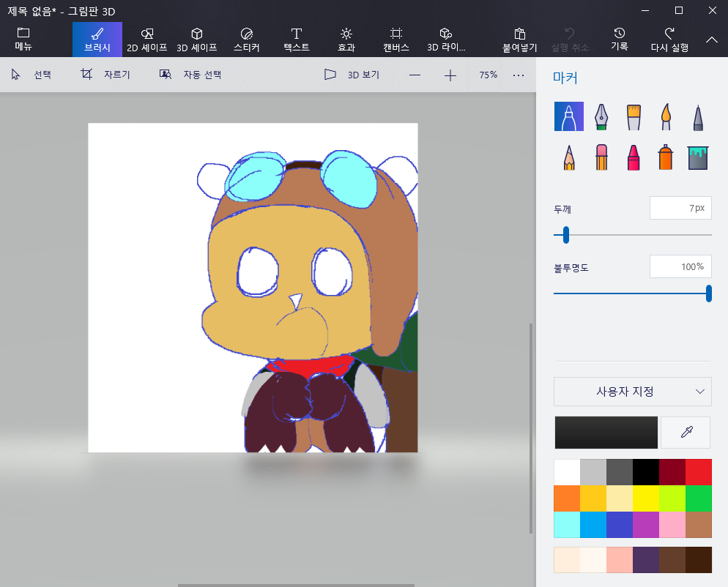Viewport: 728px width, 587px height.
Task: Switch to the 스티커 tab
Action: click(246, 40)
